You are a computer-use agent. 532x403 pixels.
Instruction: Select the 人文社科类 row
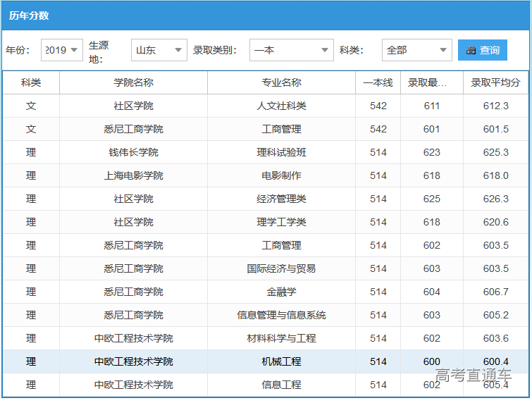pos(281,106)
